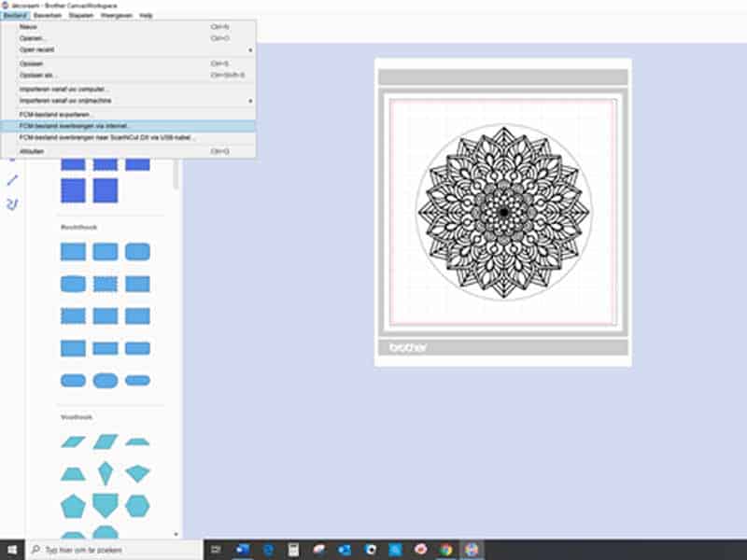Expand Importeren vanaf uw snijmachine submenu
The width and height of the screenshot is (747, 560).
[128, 101]
